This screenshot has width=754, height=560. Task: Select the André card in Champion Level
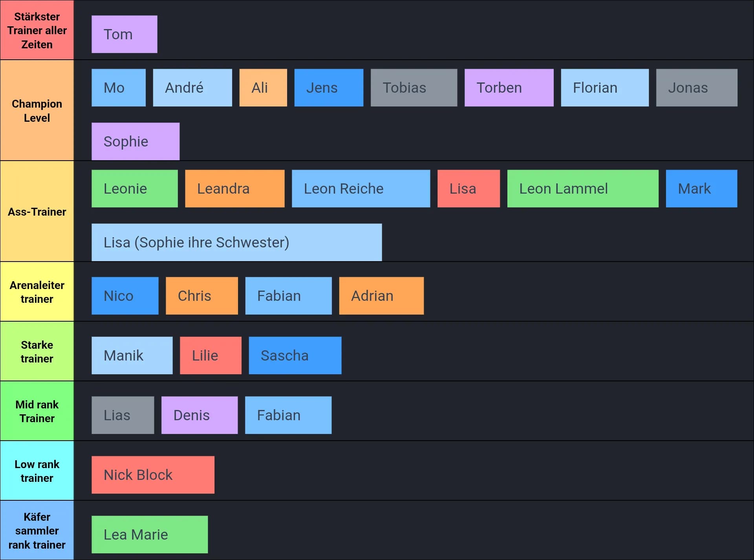point(192,88)
